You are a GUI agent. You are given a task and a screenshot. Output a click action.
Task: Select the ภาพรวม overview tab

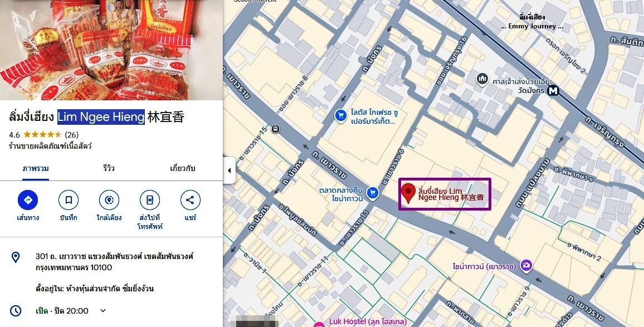(36, 168)
